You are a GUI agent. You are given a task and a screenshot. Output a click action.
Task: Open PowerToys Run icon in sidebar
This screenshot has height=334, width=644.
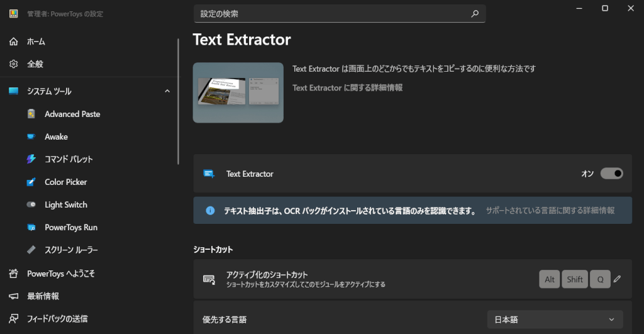pos(31,227)
